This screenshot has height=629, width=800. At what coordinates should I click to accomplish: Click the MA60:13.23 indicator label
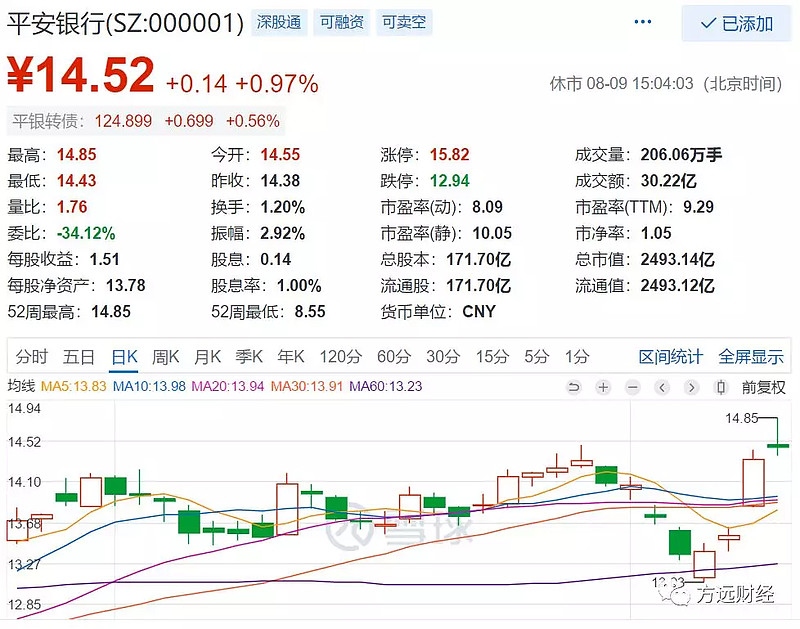(x=386, y=386)
